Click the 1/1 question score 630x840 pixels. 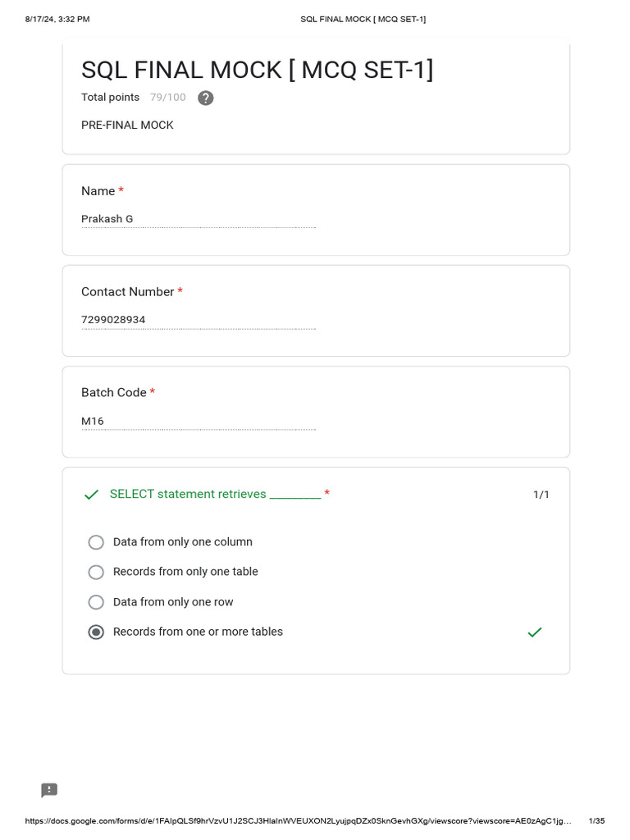point(541,495)
